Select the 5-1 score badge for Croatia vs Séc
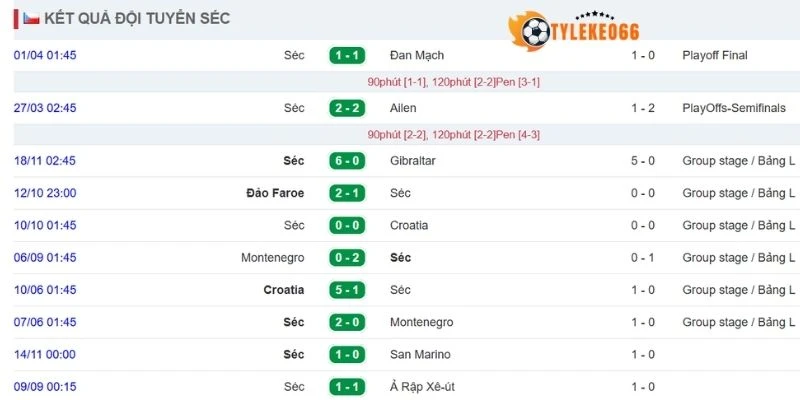 [x=346, y=290]
